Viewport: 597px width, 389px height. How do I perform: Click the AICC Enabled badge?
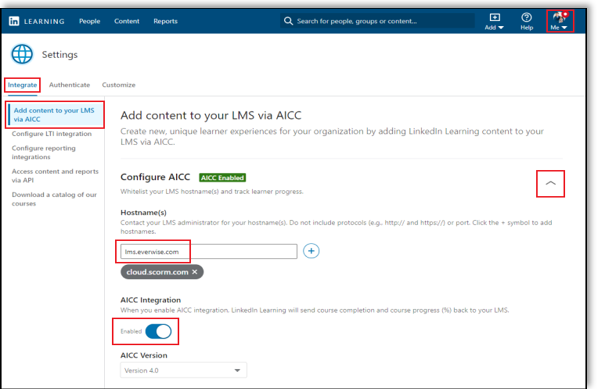223,178
